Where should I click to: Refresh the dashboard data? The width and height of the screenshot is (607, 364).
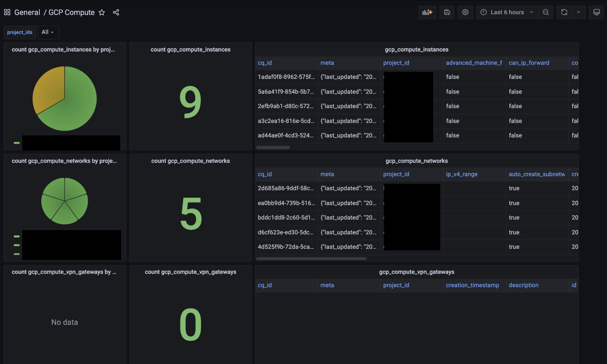[564, 12]
